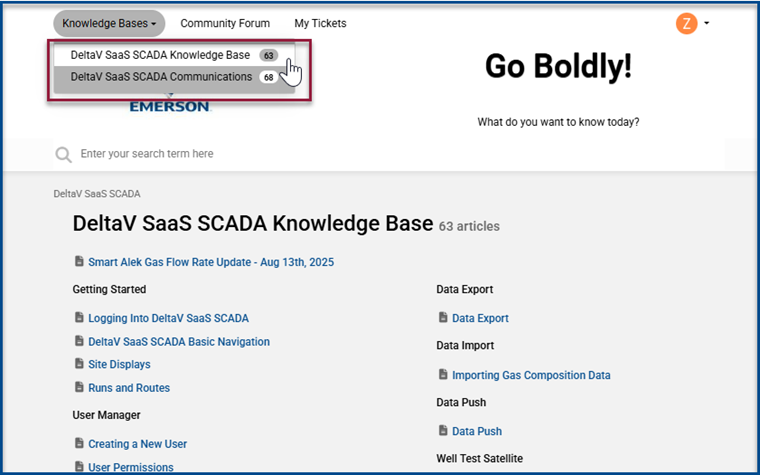Click document icon beside Data Export link
Screen dimensions: 760x475
click(x=444, y=318)
